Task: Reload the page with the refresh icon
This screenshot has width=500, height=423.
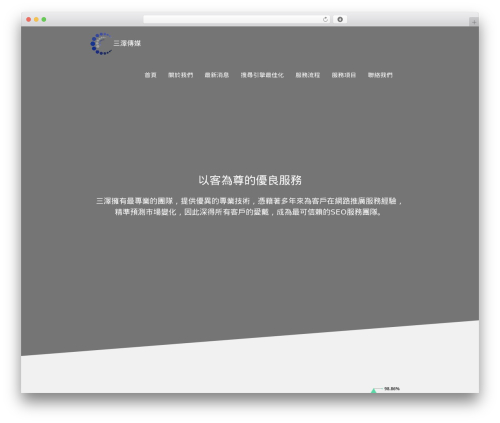Action: 325,19
